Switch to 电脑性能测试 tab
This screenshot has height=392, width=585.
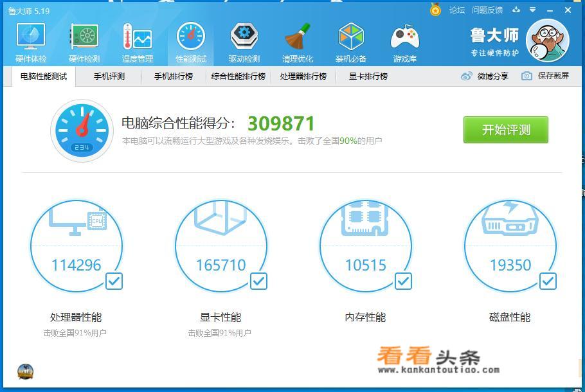point(44,76)
